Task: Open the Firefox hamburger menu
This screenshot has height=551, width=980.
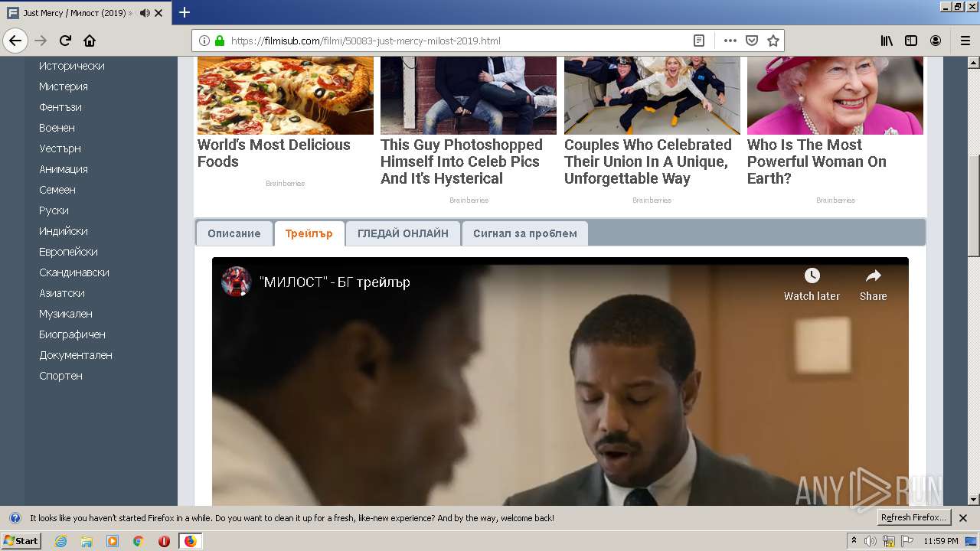Action: click(x=965, y=41)
